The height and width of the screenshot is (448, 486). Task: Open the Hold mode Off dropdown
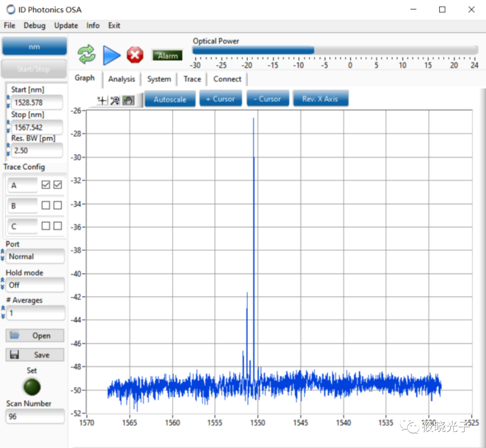35,285
